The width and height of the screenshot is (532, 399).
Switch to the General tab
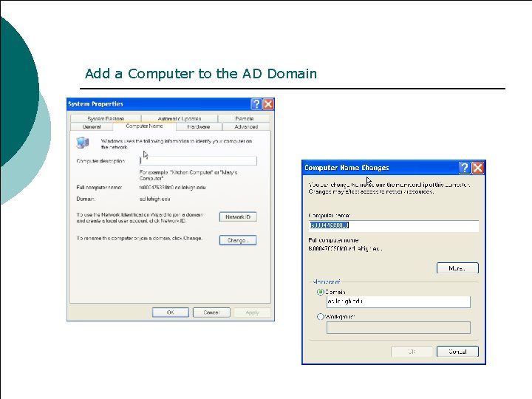[x=92, y=126]
